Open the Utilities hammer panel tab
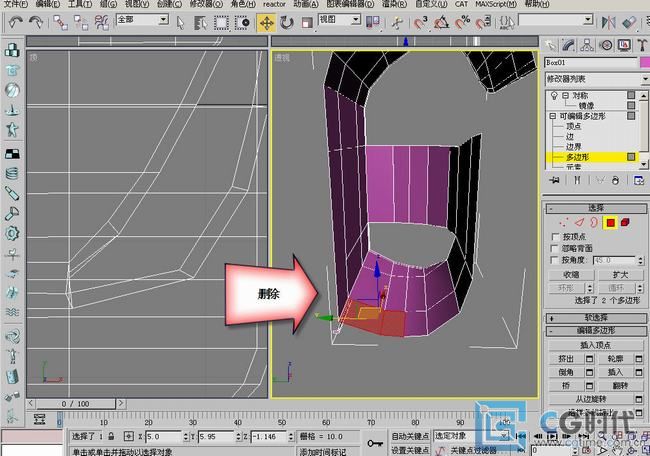 coord(642,45)
